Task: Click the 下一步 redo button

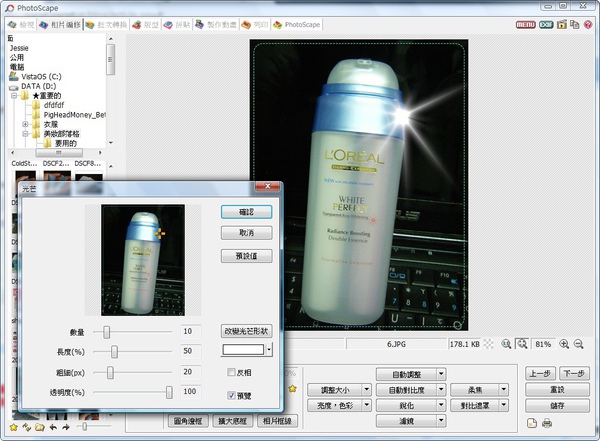Action: tap(574, 373)
